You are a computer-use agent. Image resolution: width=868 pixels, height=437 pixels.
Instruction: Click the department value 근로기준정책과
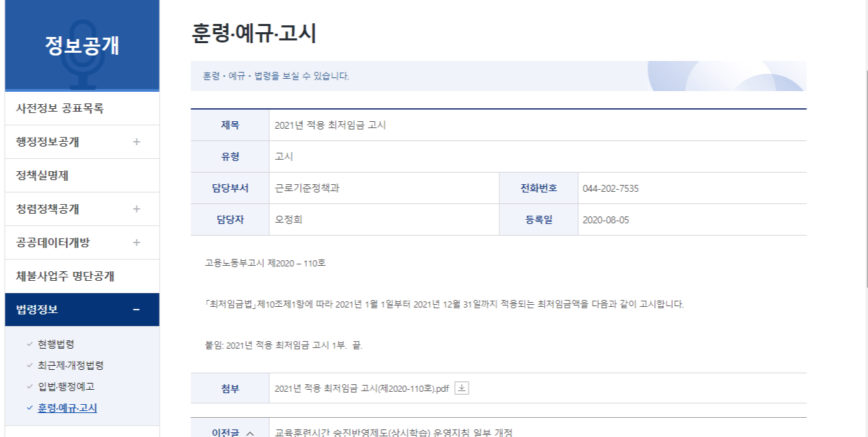[307, 188]
